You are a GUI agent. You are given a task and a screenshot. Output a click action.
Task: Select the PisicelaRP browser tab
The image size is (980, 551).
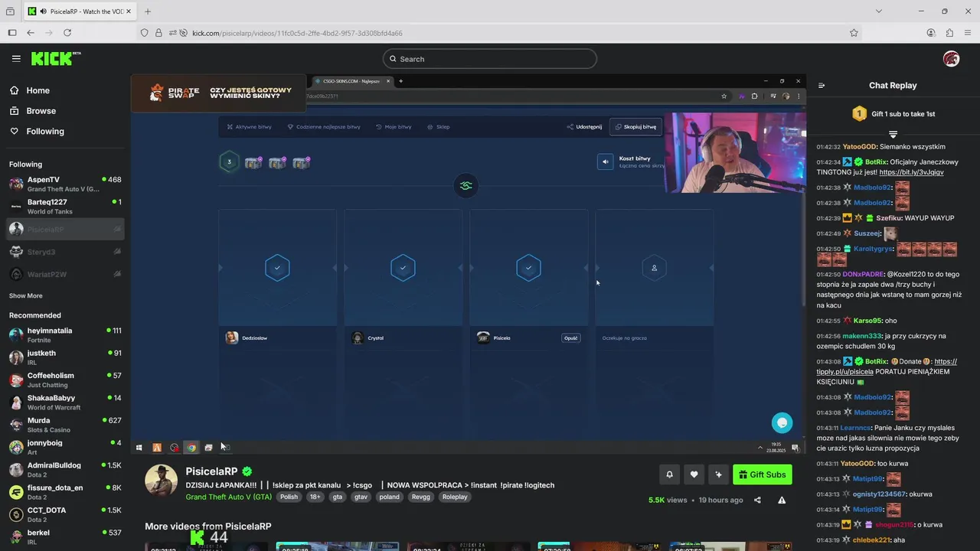pyautogui.click(x=79, y=11)
